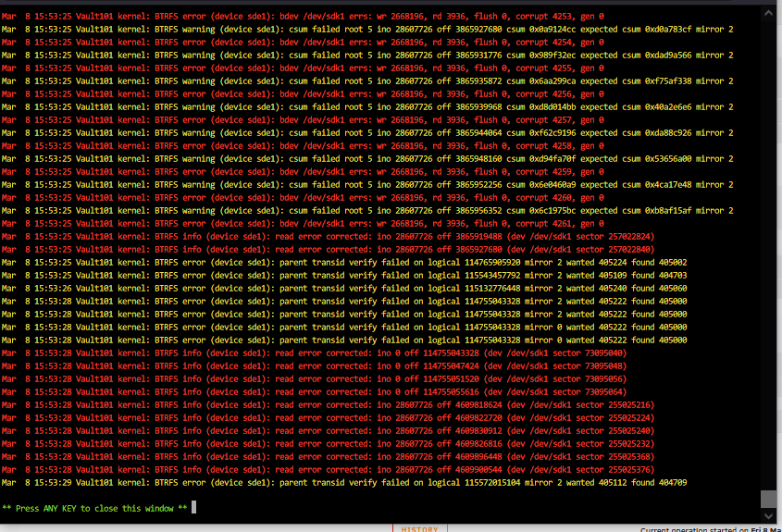Select the error line with 'corrupt 4254'

[303, 43]
